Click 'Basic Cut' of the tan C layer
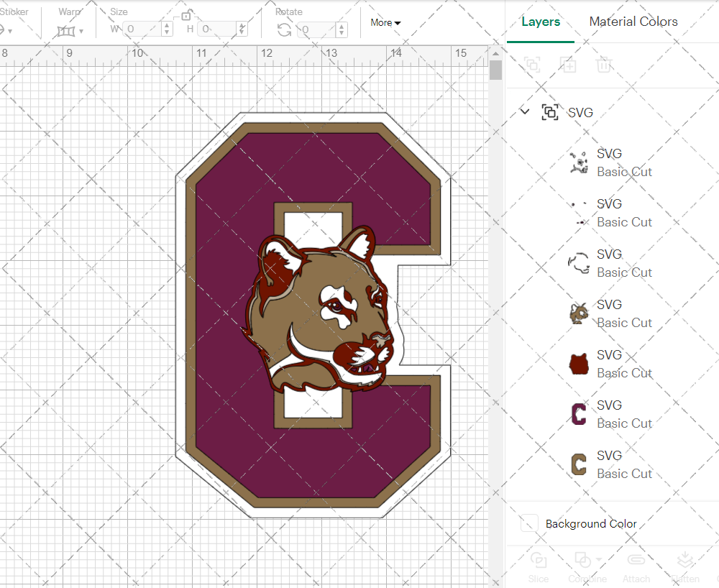 click(624, 474)
